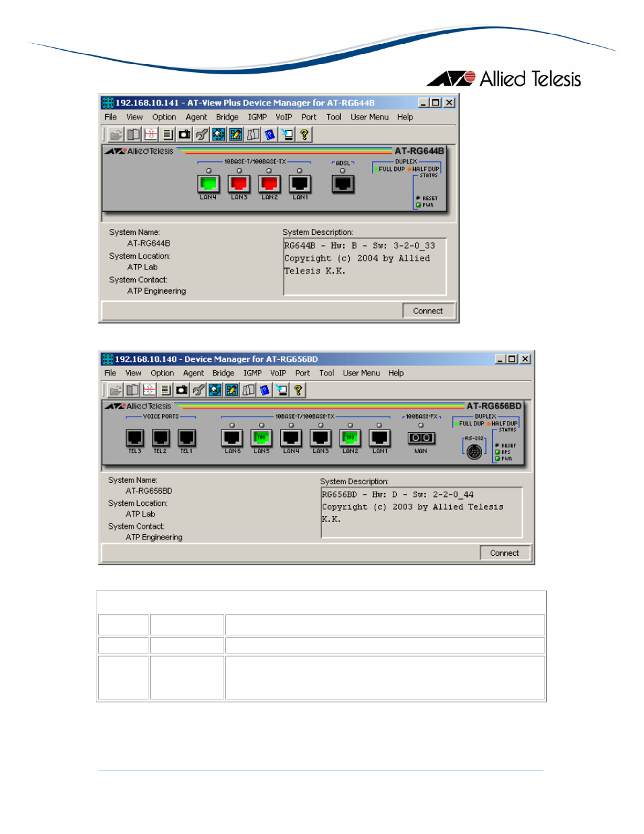Click the question-mark help icon in the AT-RG656BD toolbar
The height and width of the screenshot is (834, 644).
(298, 390)
